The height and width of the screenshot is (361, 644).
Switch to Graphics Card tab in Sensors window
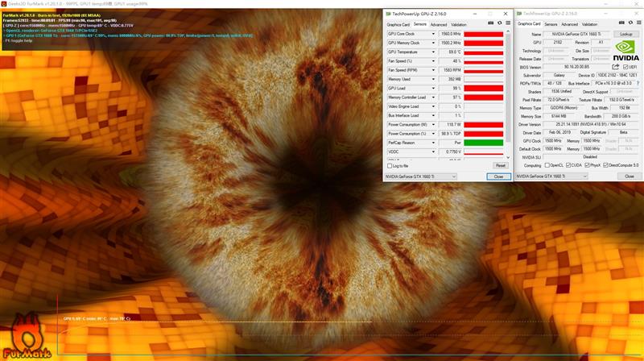398,24
